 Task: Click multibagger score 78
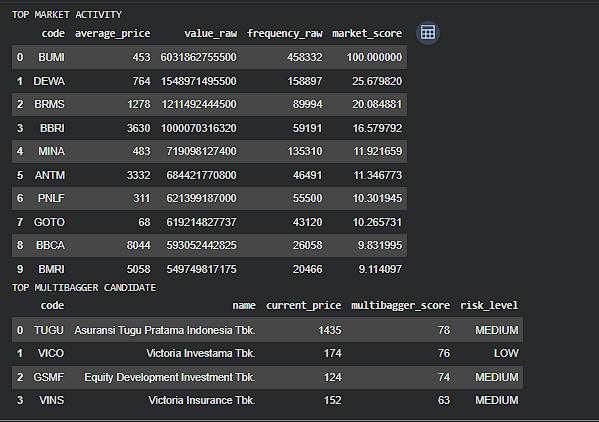coord(444,330)
